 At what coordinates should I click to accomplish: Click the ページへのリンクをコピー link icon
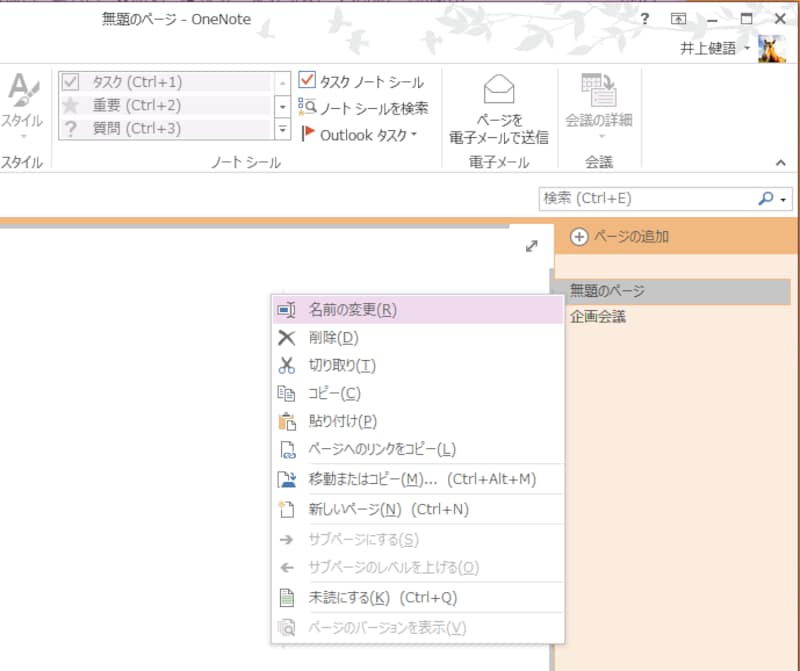287,450
